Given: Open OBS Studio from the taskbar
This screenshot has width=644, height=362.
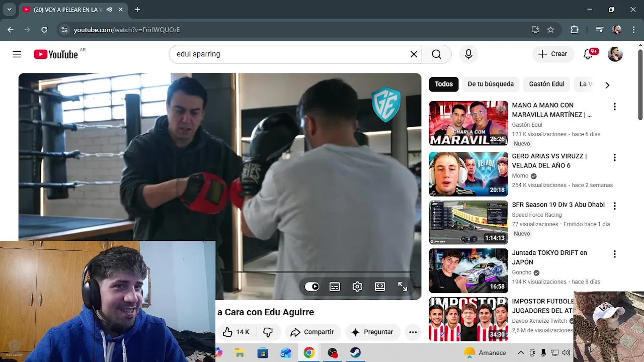Looking at the screenshot, I should [x=332, y=353].
